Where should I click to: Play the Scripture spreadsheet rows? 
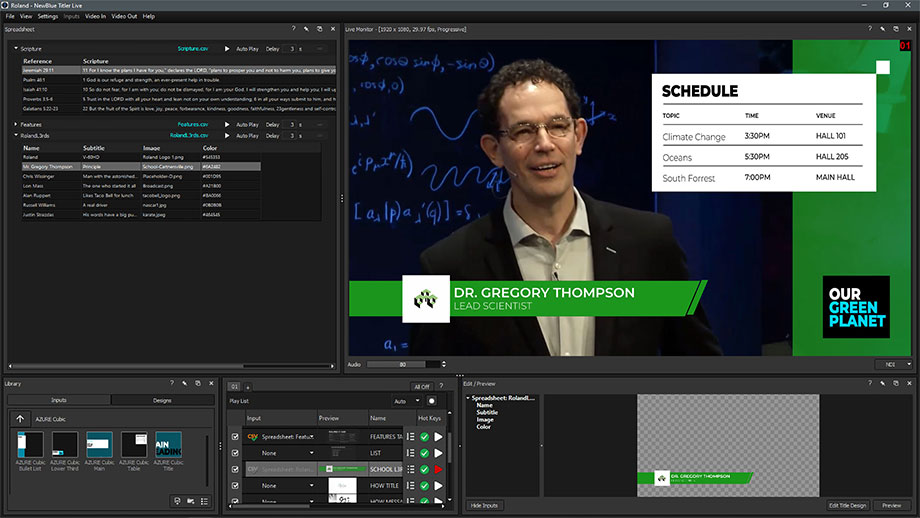point(227,49)
